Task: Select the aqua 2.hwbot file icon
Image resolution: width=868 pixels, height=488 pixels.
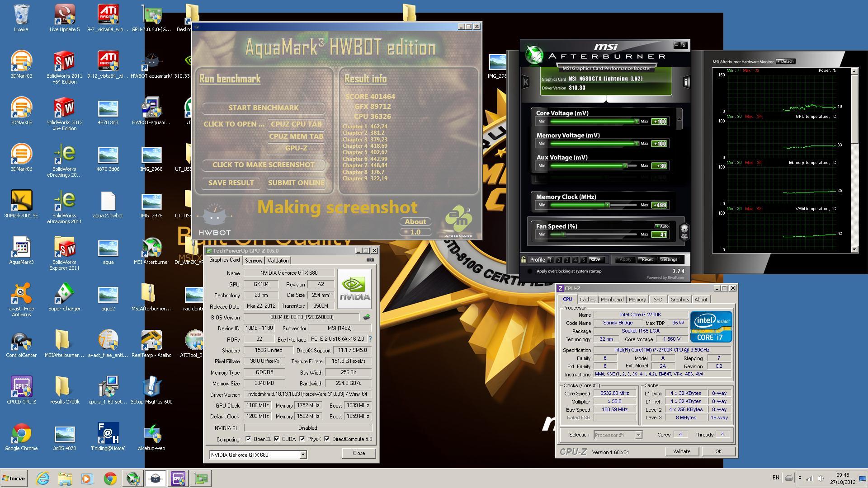Action: 108,204
